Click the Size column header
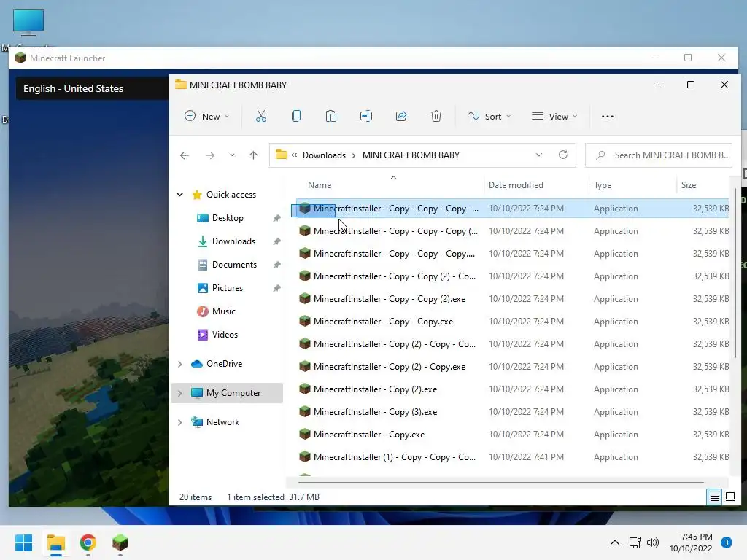 click(x=689, y=185)
